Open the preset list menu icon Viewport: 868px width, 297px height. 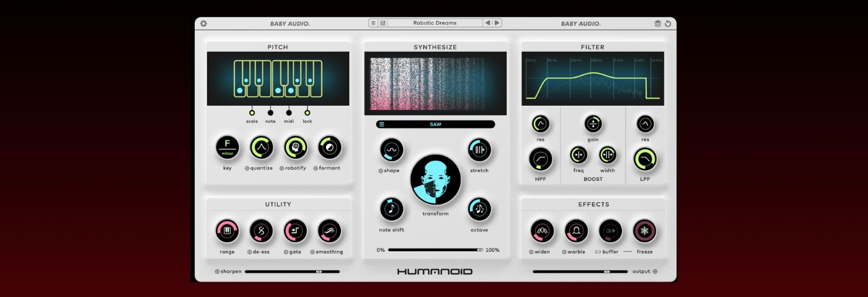tap(373, 23)
